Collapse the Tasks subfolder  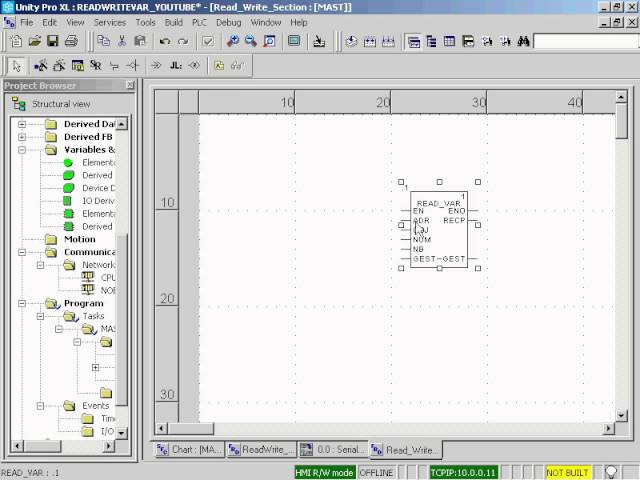[40, 316]
